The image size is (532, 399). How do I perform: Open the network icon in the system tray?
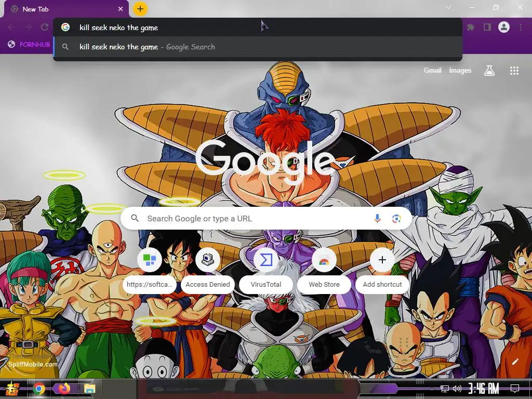coord(445,389)
